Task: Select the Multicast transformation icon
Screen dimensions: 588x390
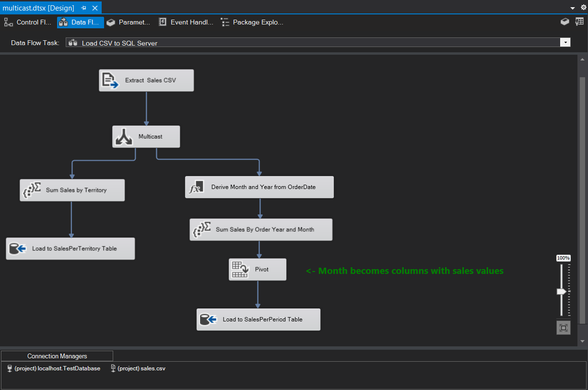Action: (124, 136)
